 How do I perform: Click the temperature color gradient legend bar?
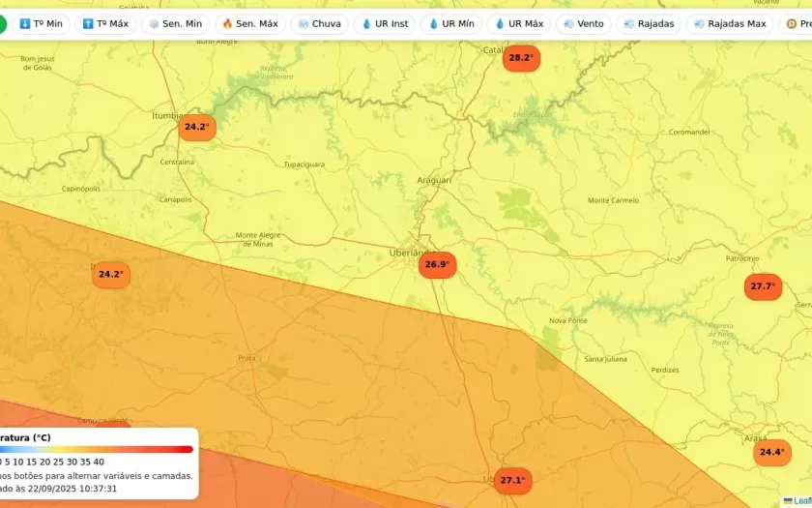tap(97, 449)
